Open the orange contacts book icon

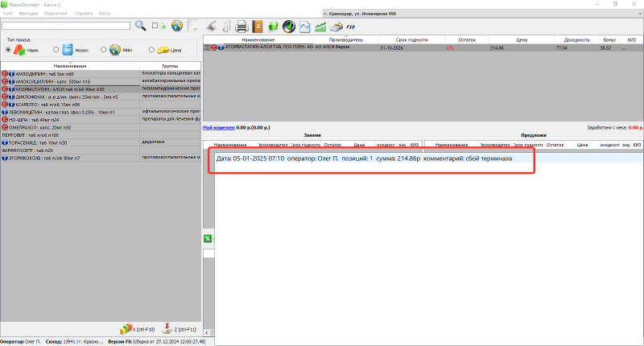tap(258, 27)
